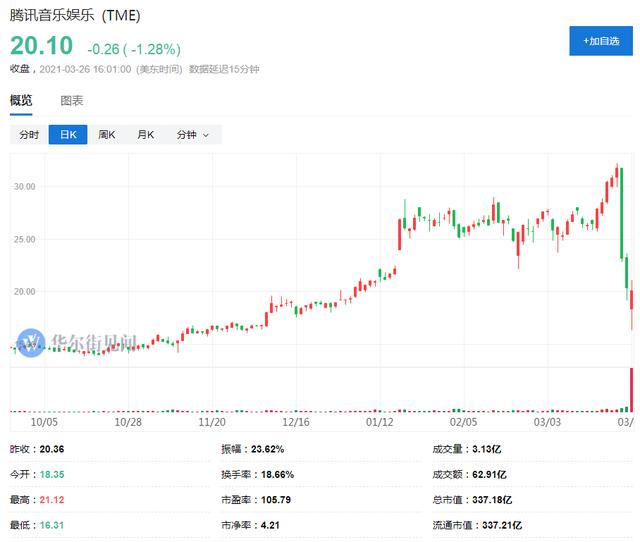Switch to 周K weekly candlestick view
The image size is (640, 542).
(x=107, y=135)
